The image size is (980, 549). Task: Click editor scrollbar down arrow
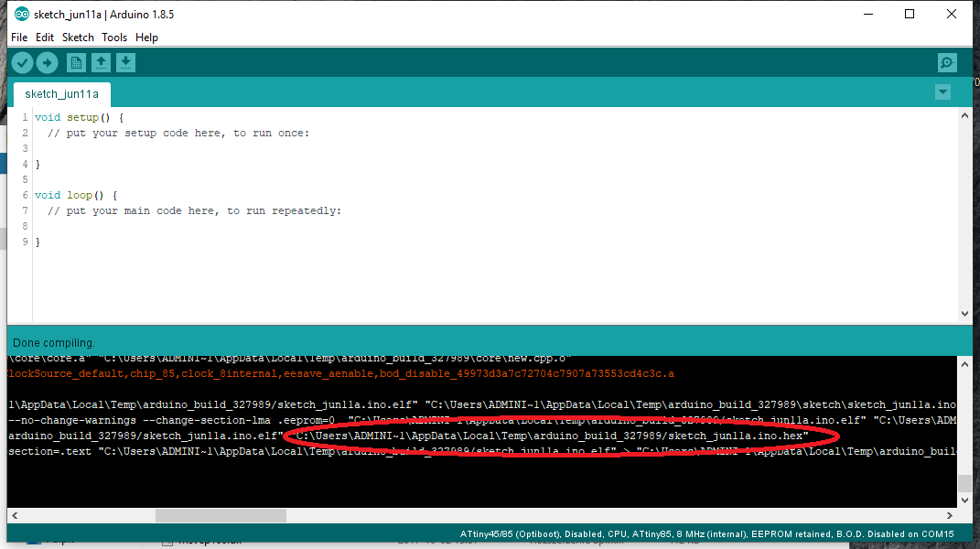pos(964,313)
